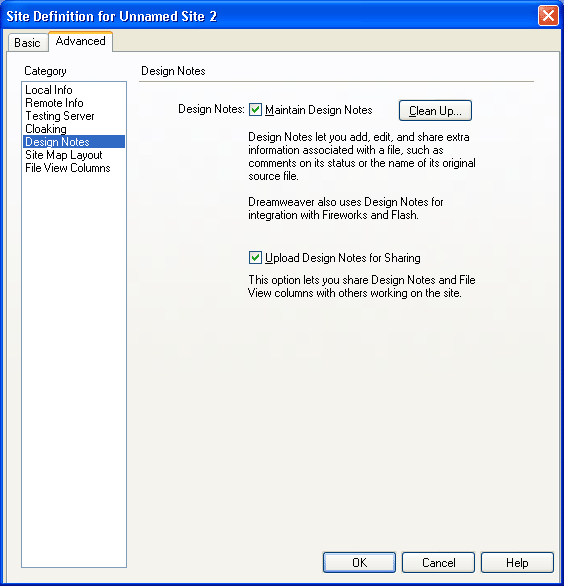
Task: Uncheck the Maintain Design Notes checkbox
Action: click(x=255, y=110)
